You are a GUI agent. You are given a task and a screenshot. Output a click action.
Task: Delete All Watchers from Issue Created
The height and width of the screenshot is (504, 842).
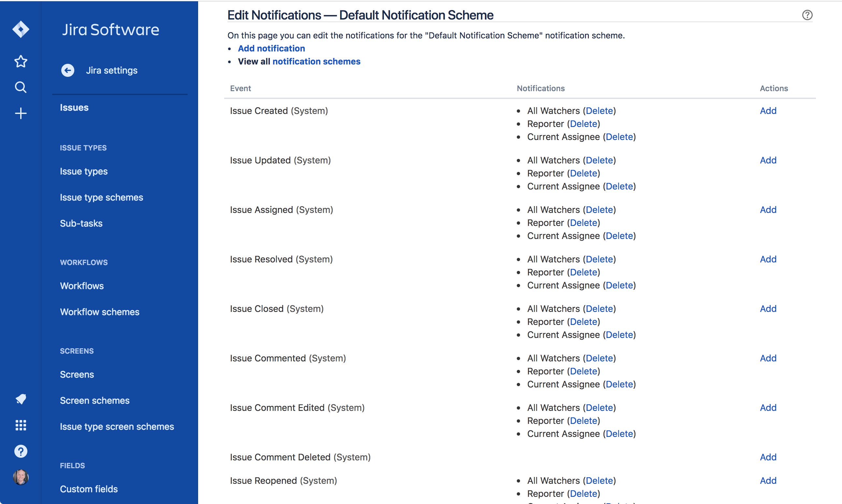pyautogui.click(x=599, y=111)
